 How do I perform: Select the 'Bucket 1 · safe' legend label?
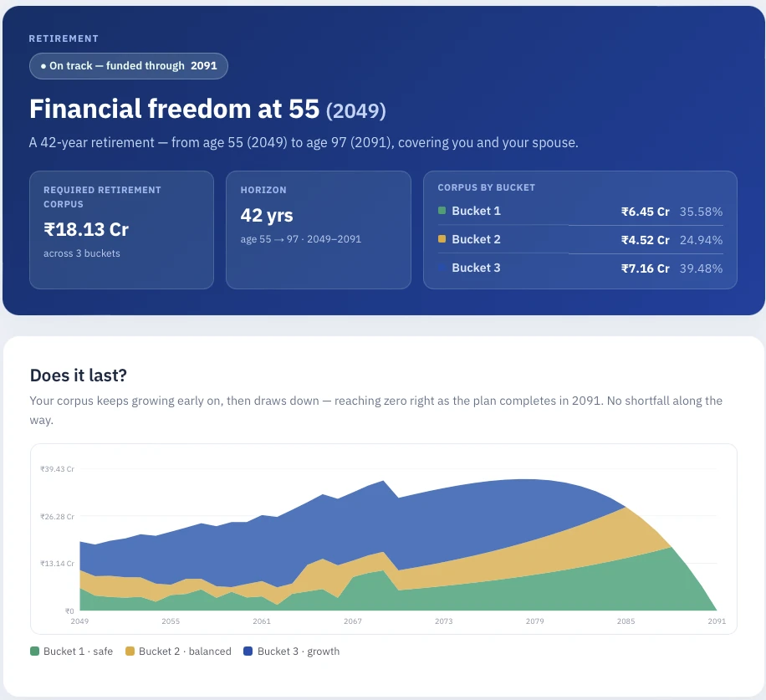click(x=78, y=651)
